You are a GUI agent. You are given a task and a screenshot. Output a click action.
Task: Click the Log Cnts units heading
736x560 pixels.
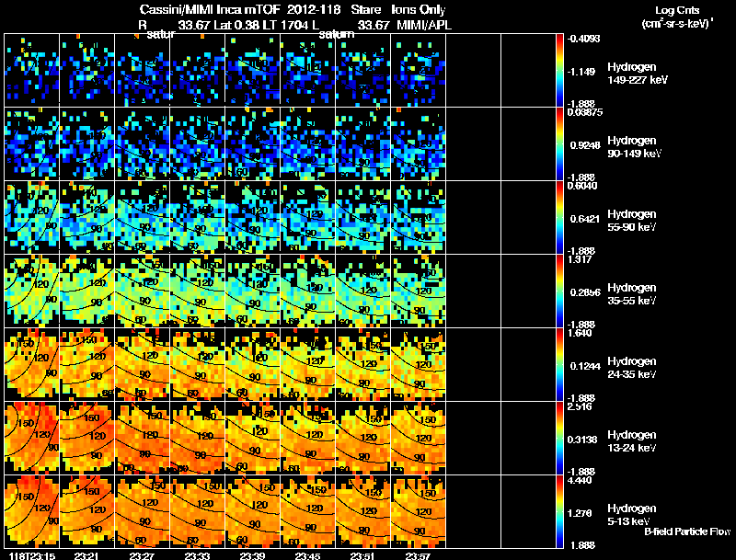[677, 17]
